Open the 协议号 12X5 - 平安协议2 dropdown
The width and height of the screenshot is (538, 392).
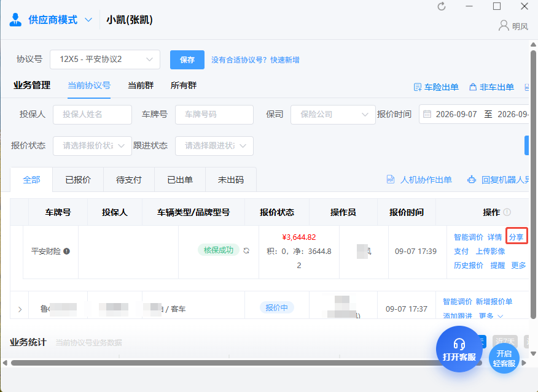coord(105,60)
